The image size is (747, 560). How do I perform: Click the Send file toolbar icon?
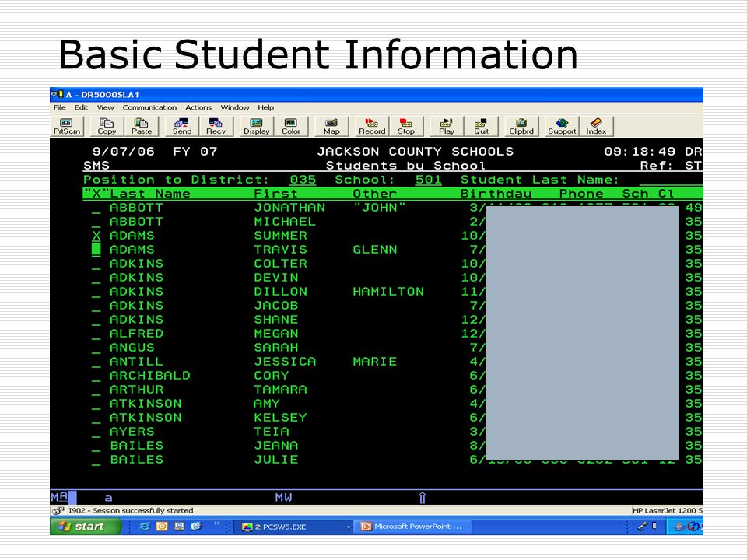(181, 126)
